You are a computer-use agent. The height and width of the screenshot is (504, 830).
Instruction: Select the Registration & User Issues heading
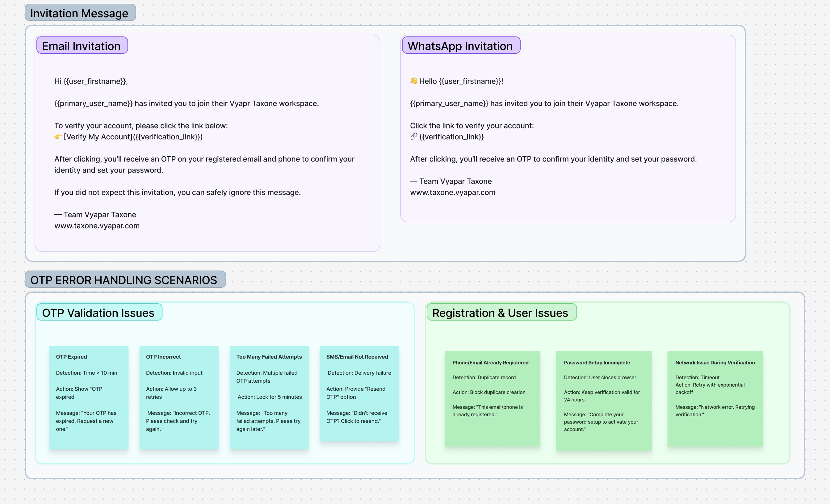click(501, 312)
